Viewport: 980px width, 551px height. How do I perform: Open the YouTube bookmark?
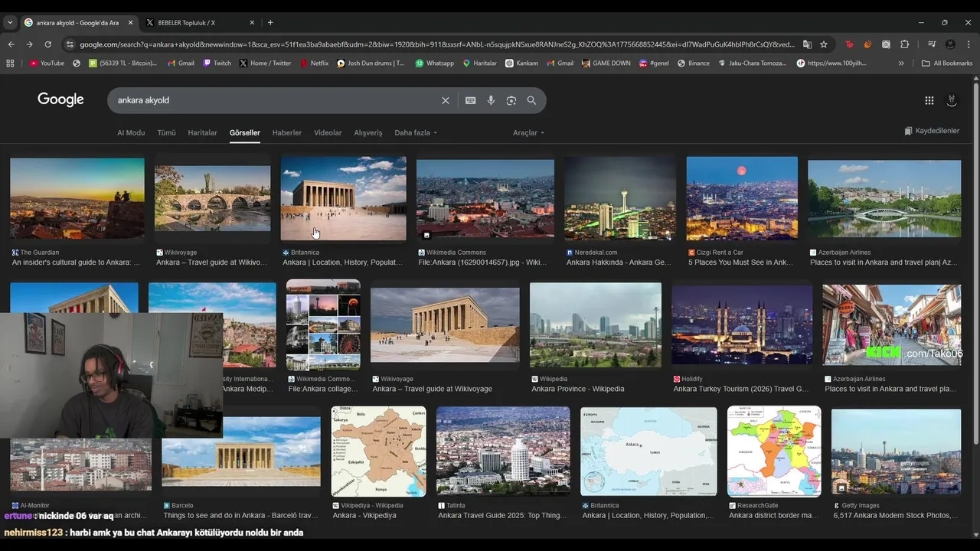click(47, 64)
